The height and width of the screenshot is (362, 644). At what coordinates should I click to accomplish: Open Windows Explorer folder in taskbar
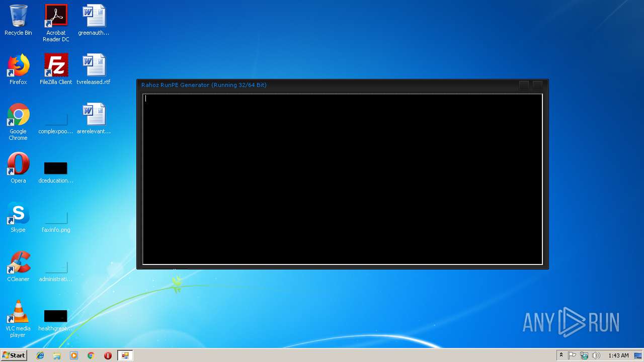pos(57,355)
